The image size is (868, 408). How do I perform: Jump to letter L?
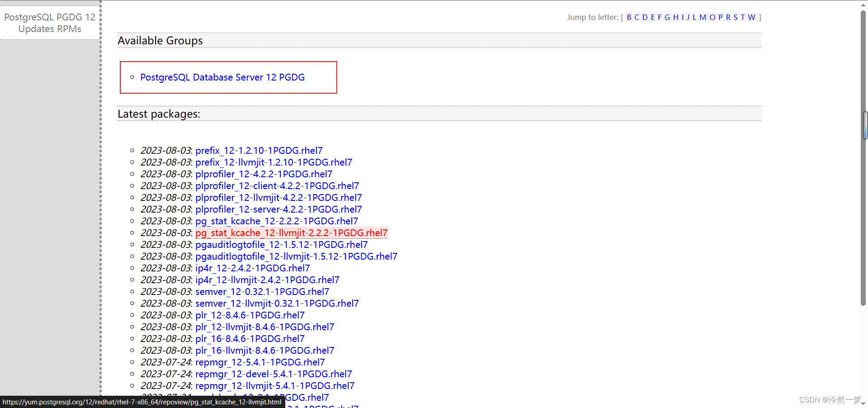(694, 17)
